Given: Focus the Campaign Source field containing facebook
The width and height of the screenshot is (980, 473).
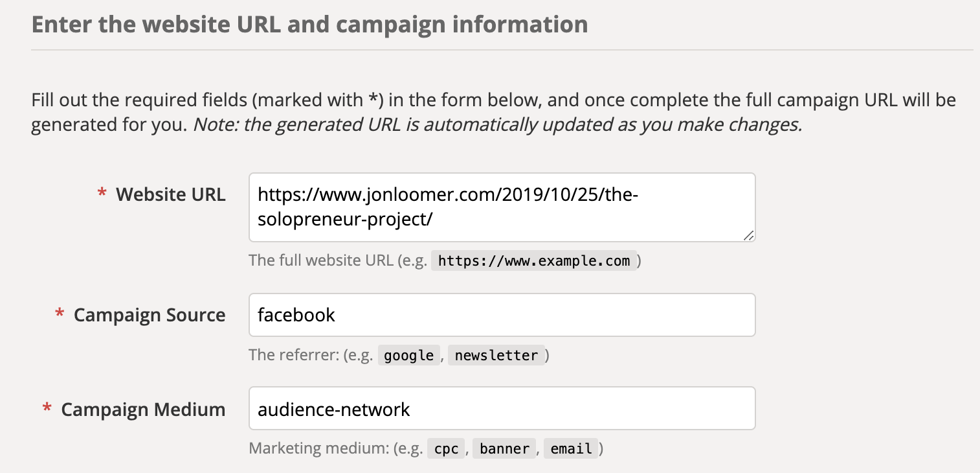Looking at the screenshot, I should click(502, 315).
